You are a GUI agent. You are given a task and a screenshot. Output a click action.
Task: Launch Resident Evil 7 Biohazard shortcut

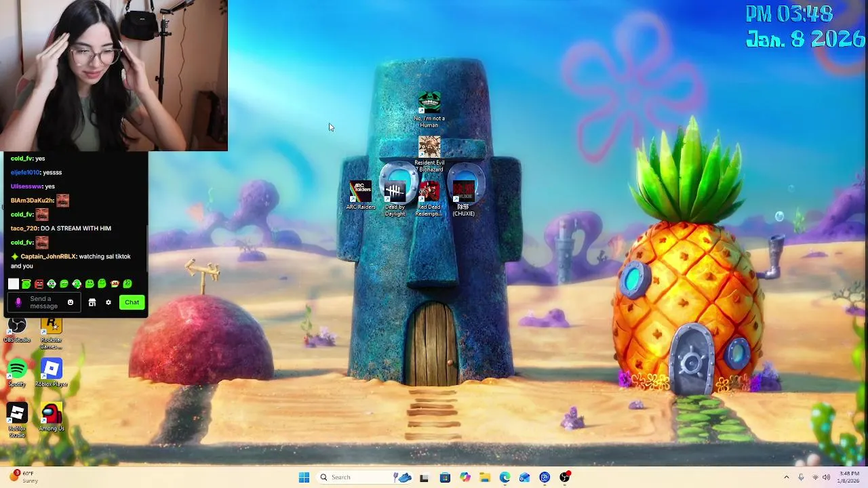pos(429,154)
